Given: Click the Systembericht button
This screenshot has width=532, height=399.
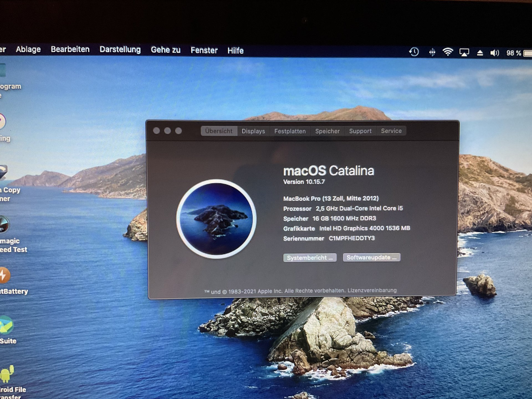Looking at the screenshot, I should click(x=310, y=258).
